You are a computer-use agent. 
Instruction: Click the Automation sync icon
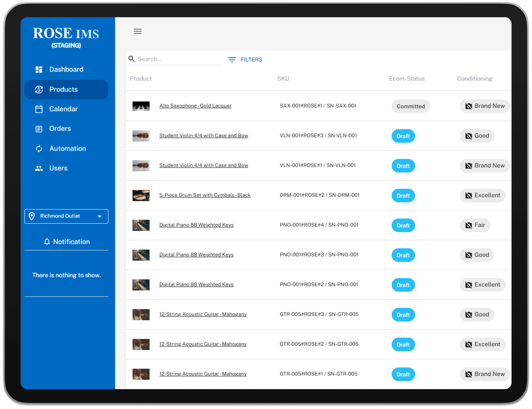pyautogui.click(x=39, y=149)
